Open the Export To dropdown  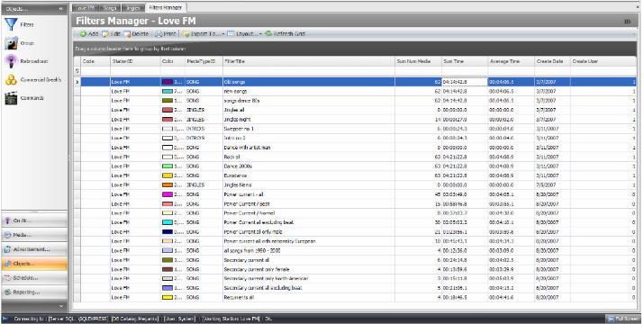point(203,33)
